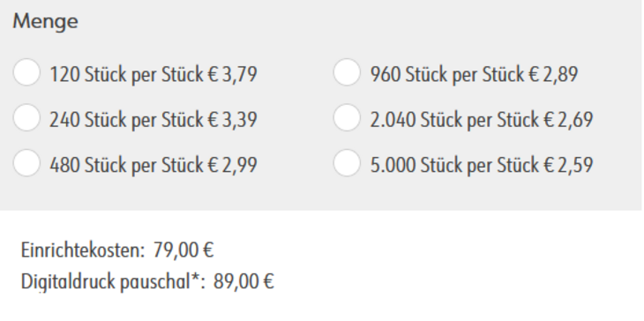Click the 'Digitaldruck pauschal' label
This screenshot has height=321, width=644.
[106, 281]
